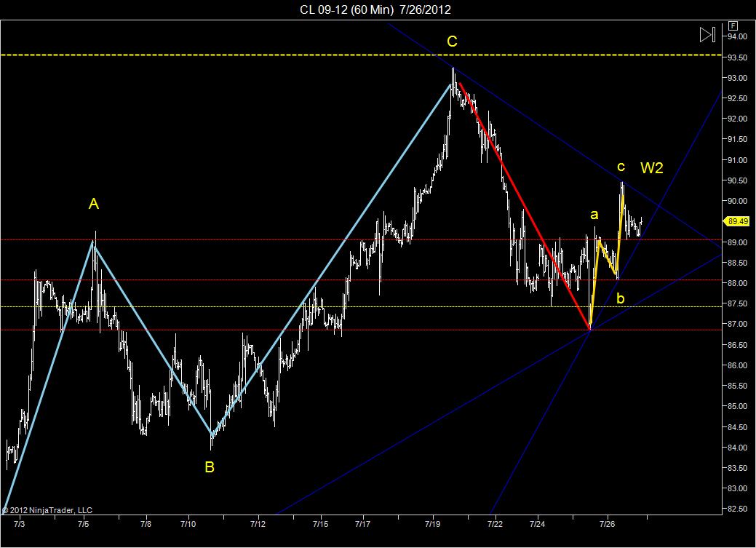
Task: Select the yellow uppercase 'C' wave label
Action: pos(452,41)
